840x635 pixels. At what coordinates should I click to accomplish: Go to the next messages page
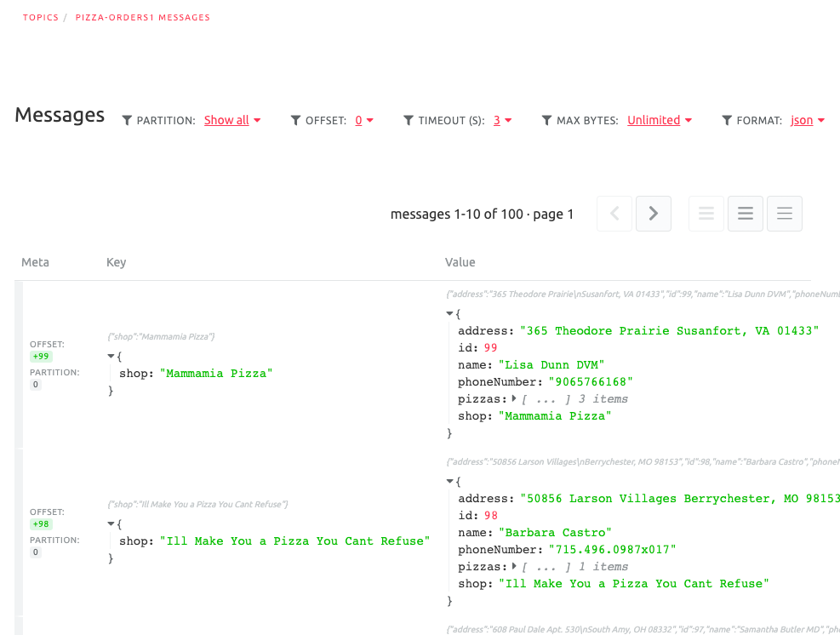[653, 213]
